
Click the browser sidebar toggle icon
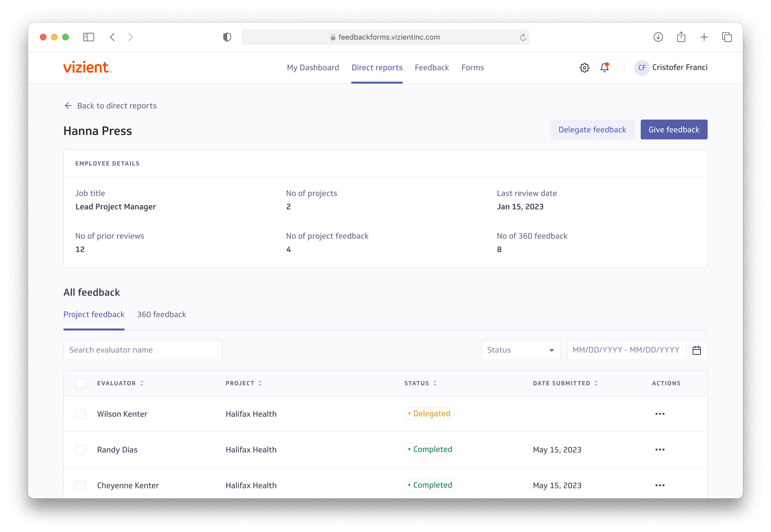click(x=88, y=37)
